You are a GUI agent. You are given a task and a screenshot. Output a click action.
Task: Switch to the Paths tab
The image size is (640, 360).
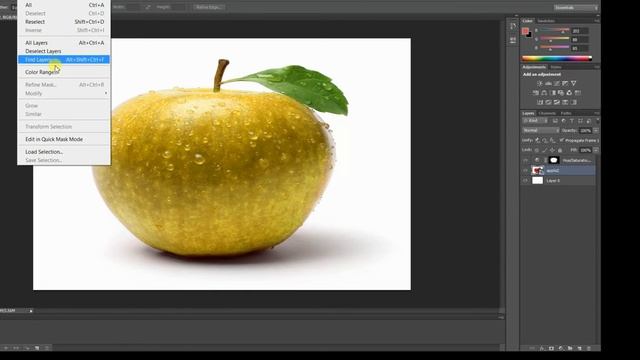[566, 113]
